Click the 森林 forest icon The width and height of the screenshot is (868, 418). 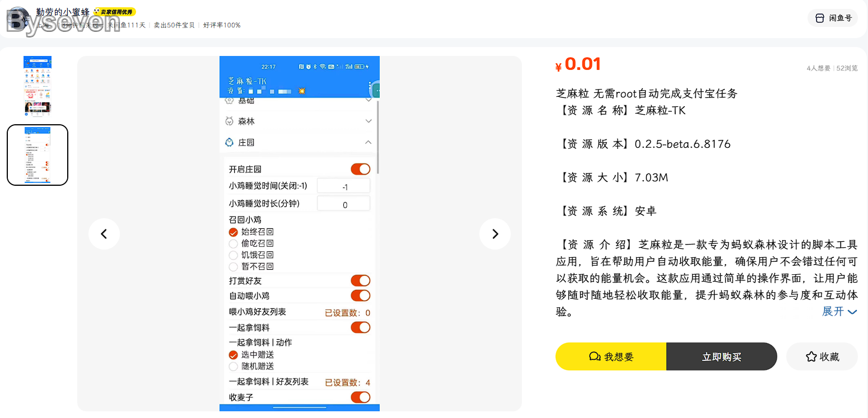pyautogui.click(x=229, y=121)
